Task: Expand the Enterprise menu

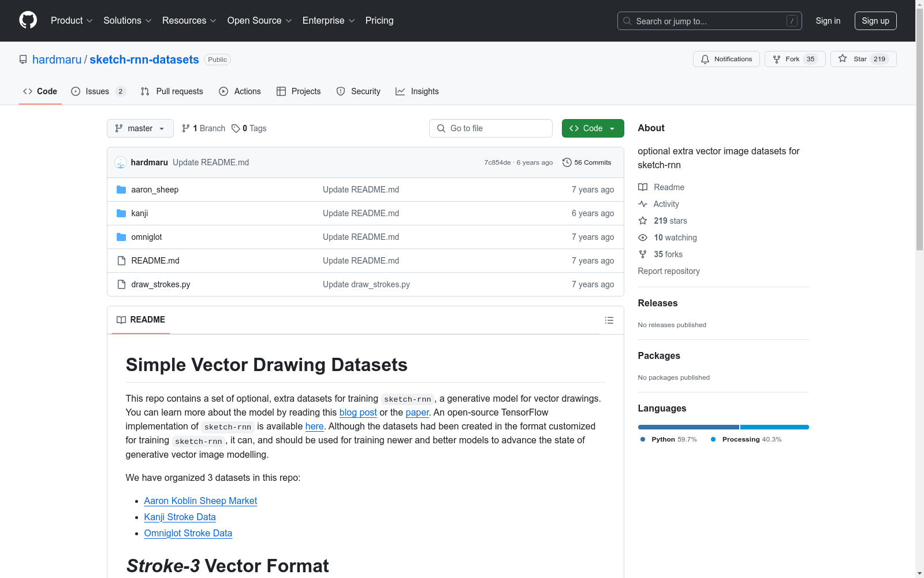Action: coord(329,20)
